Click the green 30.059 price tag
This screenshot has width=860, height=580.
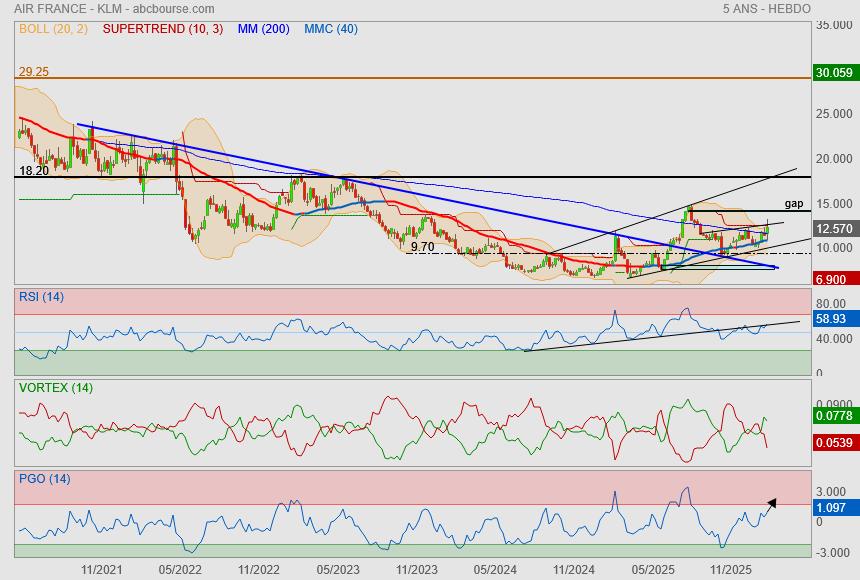(836, 72)
